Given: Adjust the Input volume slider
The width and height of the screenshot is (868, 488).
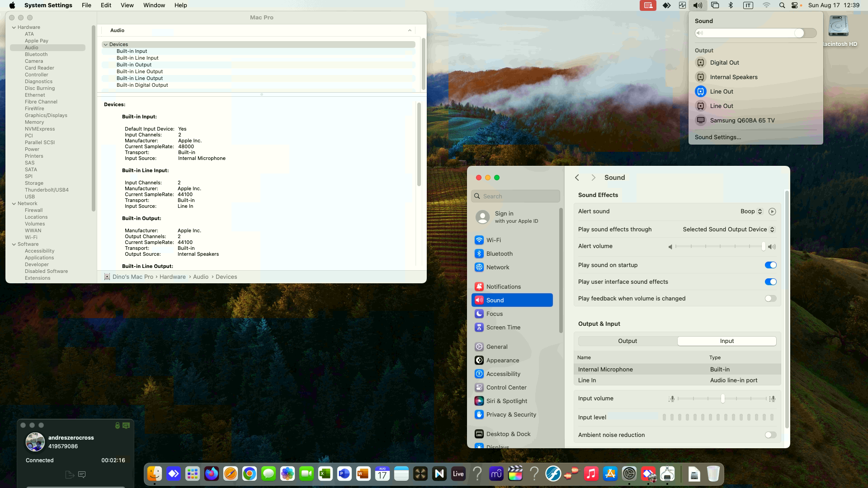Looking at the screenshot, I should pos(722,399).
